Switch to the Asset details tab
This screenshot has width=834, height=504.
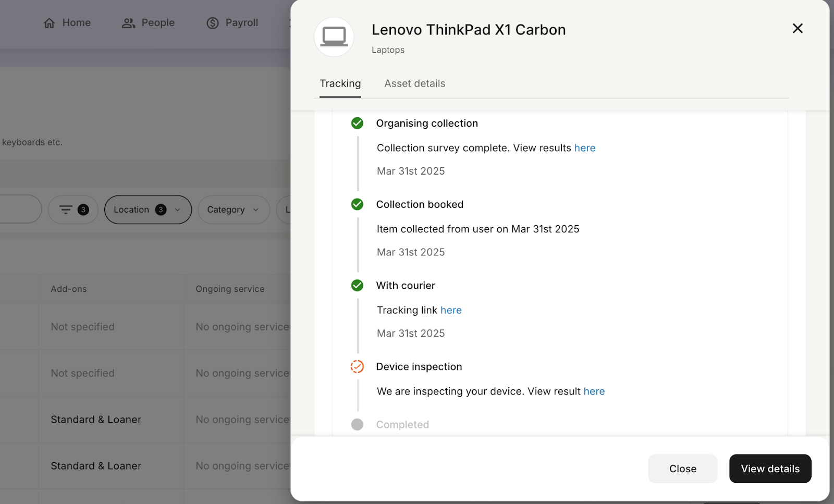[x=415, y=83]
